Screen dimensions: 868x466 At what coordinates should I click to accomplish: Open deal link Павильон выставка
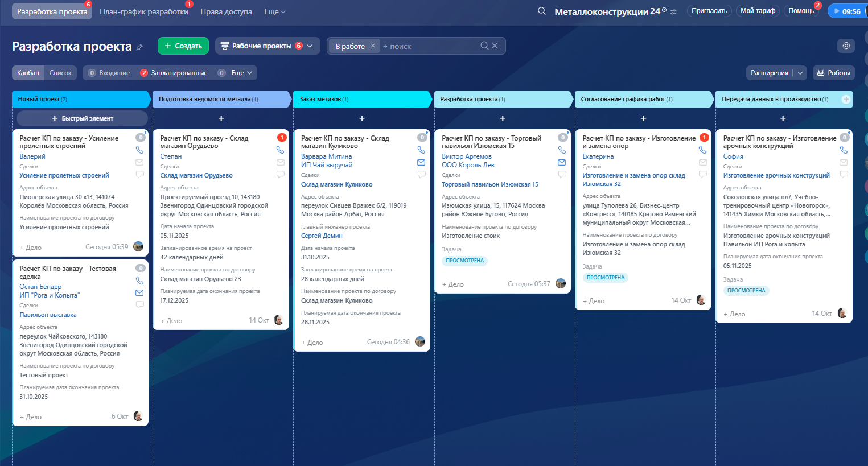48,315
